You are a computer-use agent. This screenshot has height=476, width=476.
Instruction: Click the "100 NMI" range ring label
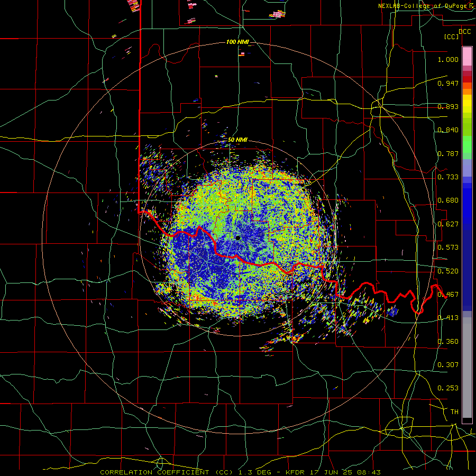tap(237, 42)
